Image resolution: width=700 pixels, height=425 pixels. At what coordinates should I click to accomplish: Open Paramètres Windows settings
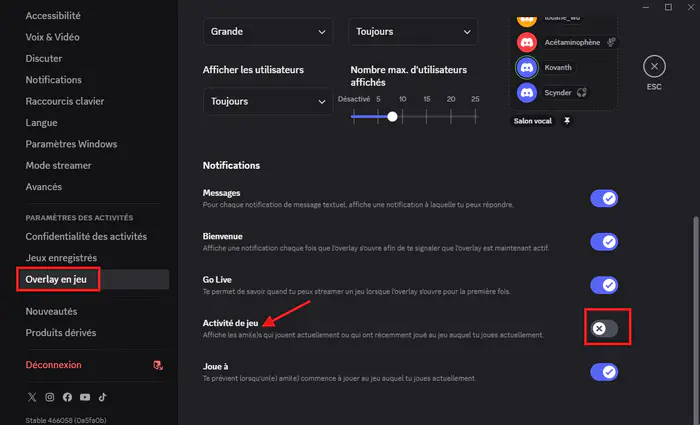click(x=71, y=144)
